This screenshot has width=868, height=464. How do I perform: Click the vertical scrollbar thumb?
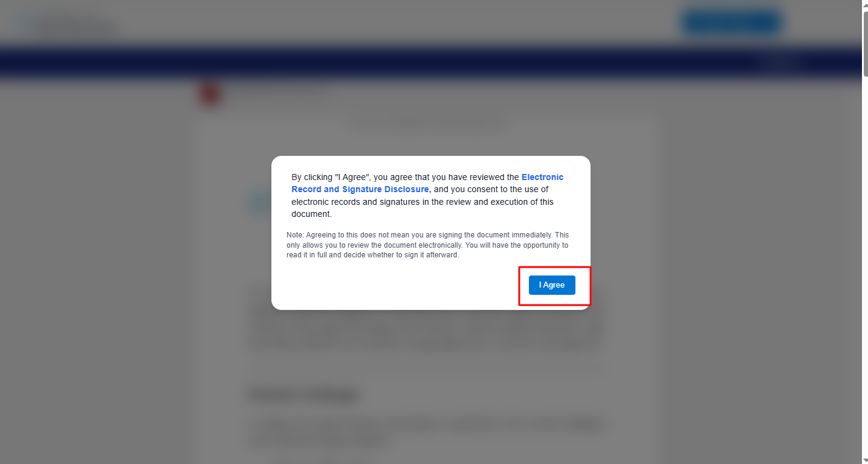865,43
